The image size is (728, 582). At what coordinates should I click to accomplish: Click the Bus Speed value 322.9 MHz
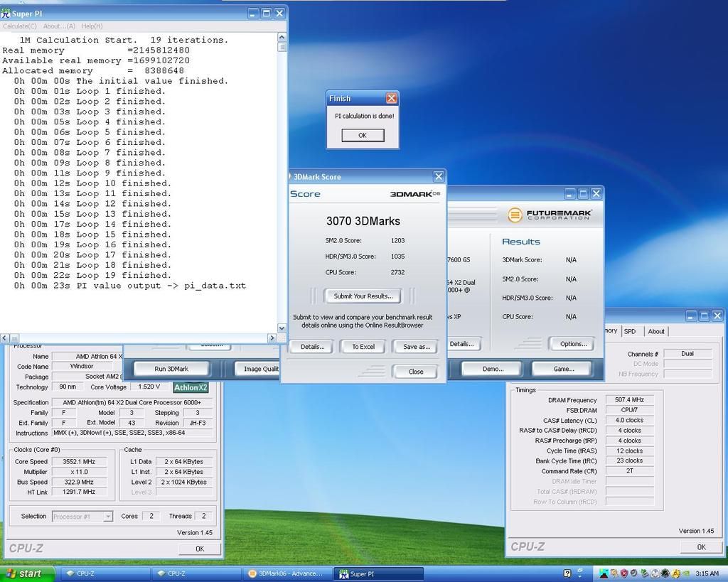click(79, 482)
